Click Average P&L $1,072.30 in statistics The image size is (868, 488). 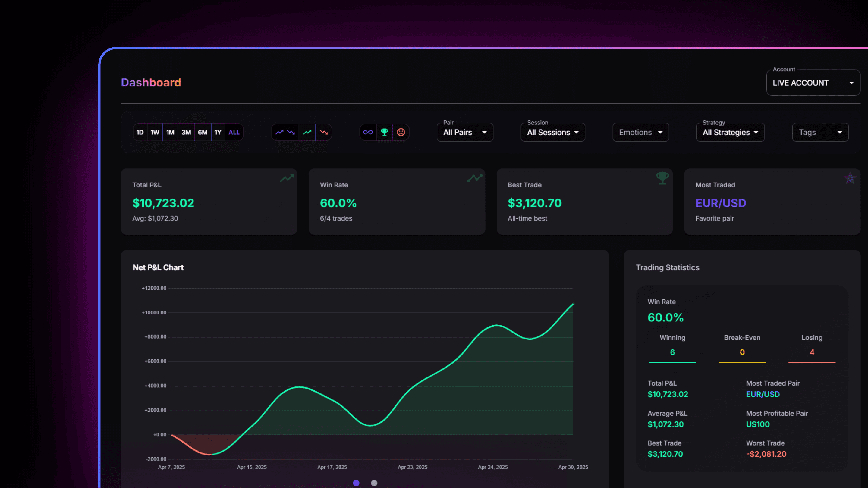[x=665, y=424]
